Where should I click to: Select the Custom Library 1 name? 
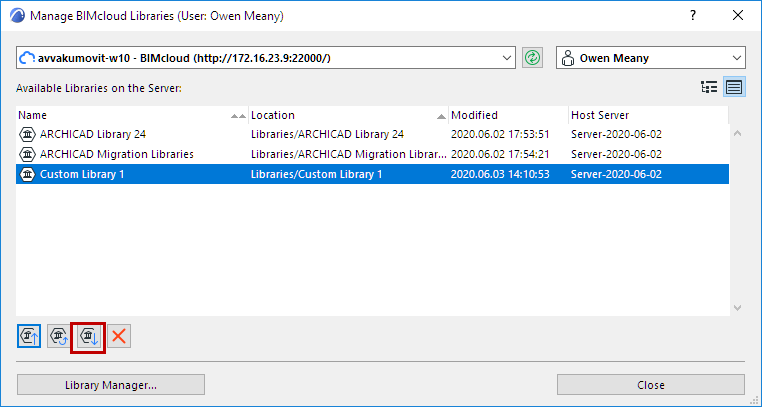(x=82, y=174)
